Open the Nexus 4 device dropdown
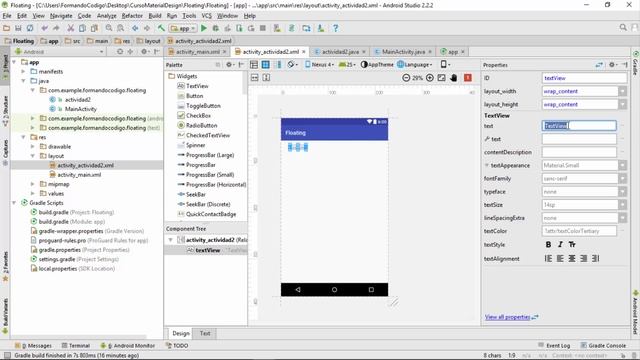This screenshot has height=360, width=640. point(320,64)
